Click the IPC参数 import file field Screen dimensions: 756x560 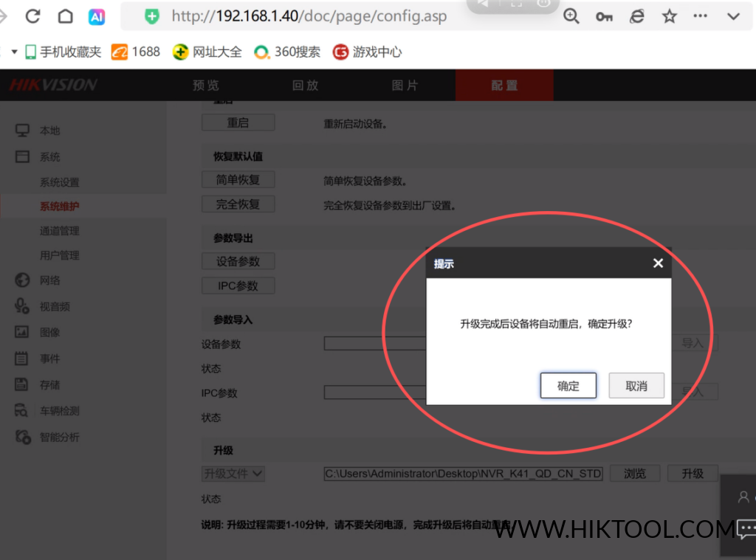(375, 393)
